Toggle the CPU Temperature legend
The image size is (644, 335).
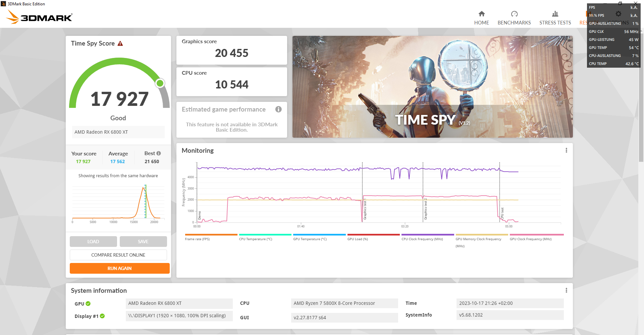point(265,237)
